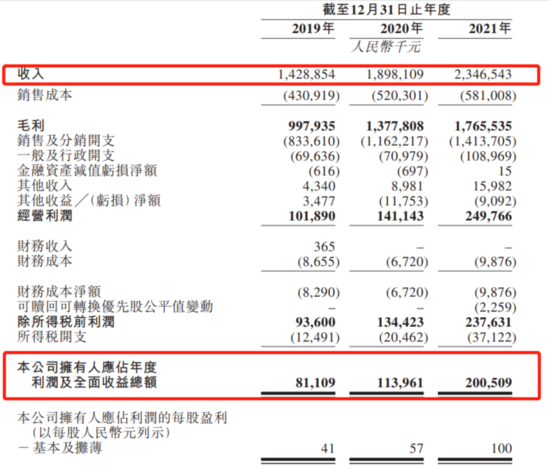
Task: Select the 2021年 column header
Action: [x=490, y=28]
